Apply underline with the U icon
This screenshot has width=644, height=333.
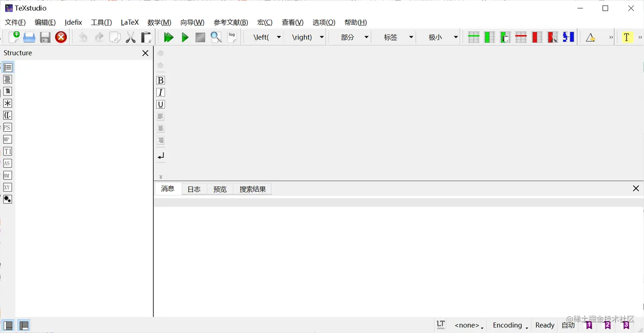[x=161, y=104]
